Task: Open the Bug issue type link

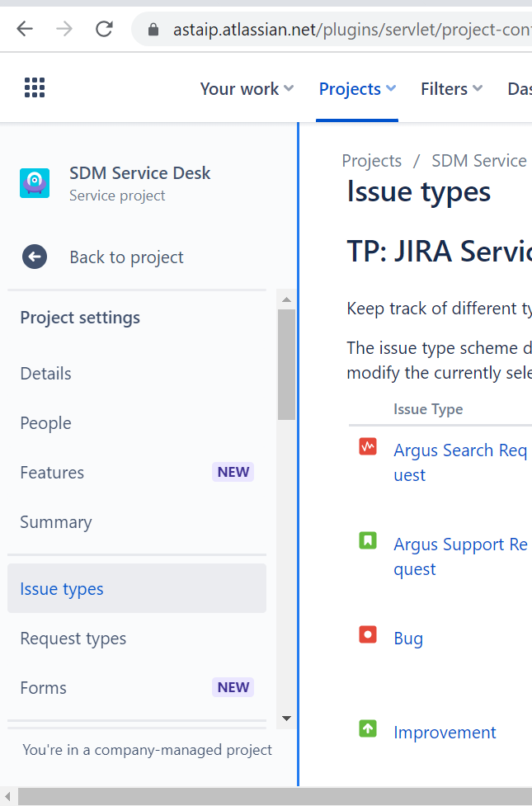Action: [408, 638]
